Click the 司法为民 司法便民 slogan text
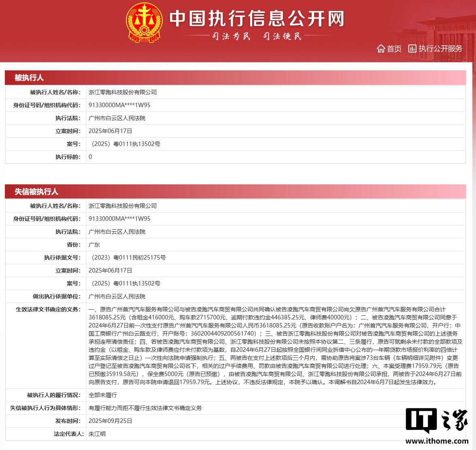The image size is (476, 450). 257,36
